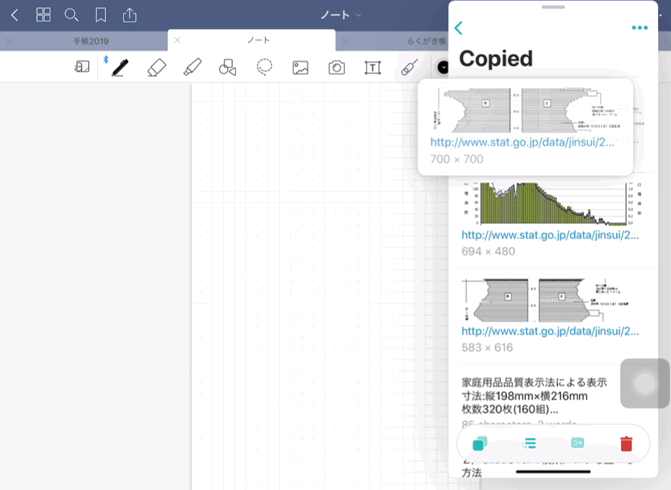
Task: Click the 583 × 616 dimension label
Action: click(x=487, y=347)
